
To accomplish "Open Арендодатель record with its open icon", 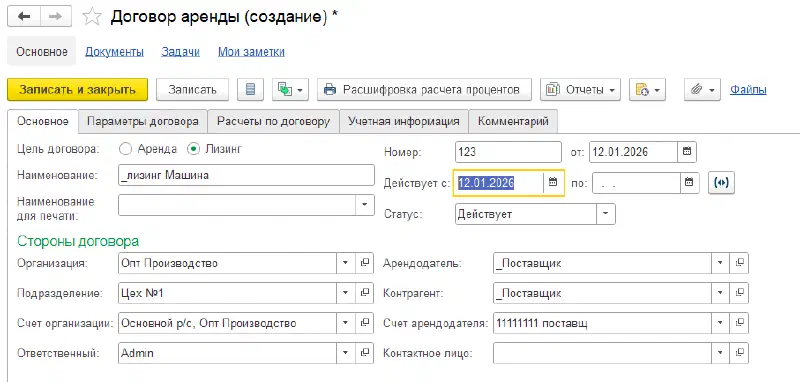I will pyautogui.click(x=739, y=263).
